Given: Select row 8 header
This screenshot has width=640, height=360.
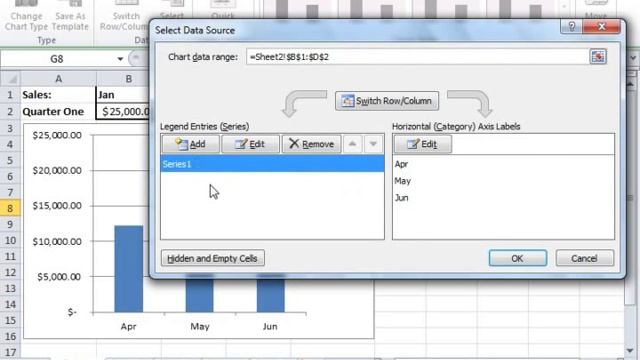Looking at the screenshot, I should point(10,208).
